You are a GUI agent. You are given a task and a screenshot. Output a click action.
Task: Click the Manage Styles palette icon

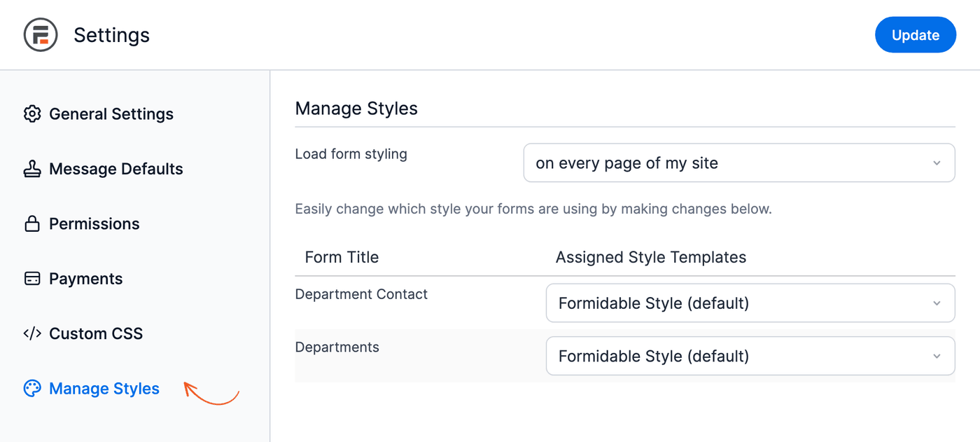pos(32,388)
